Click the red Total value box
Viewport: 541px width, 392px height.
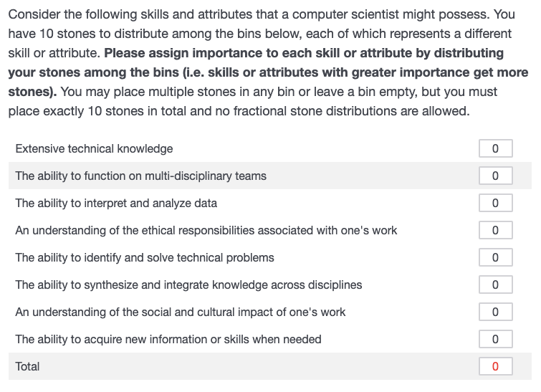(x=495, y=366)
